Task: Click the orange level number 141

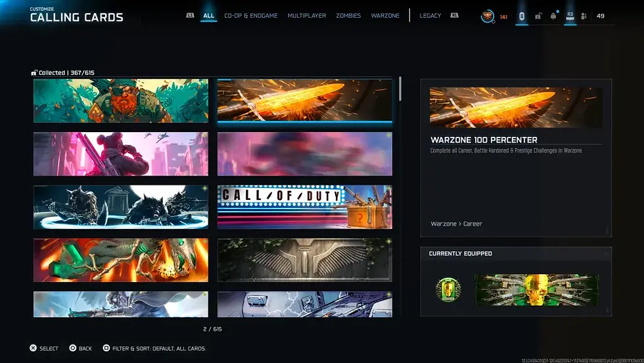Action: pyautogui.click(x=503, y=17)
